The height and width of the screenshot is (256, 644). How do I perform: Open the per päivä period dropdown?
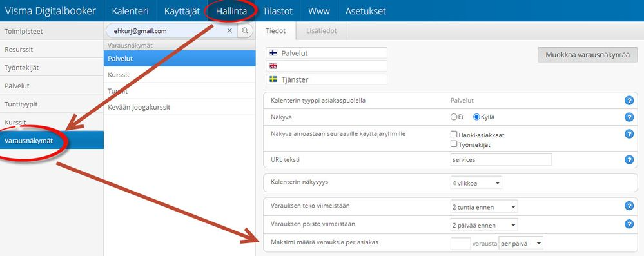tap(521, 243)
